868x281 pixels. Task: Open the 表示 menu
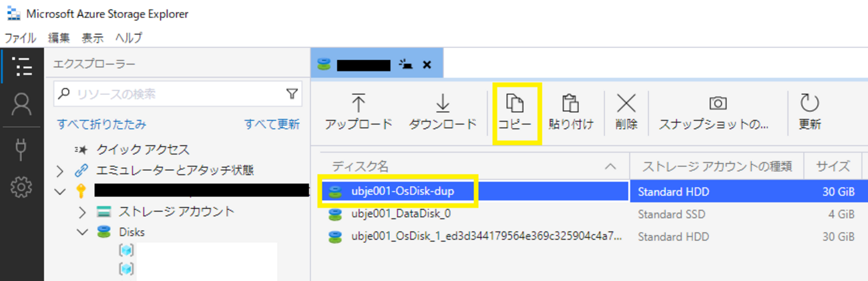tap(93, 38)
